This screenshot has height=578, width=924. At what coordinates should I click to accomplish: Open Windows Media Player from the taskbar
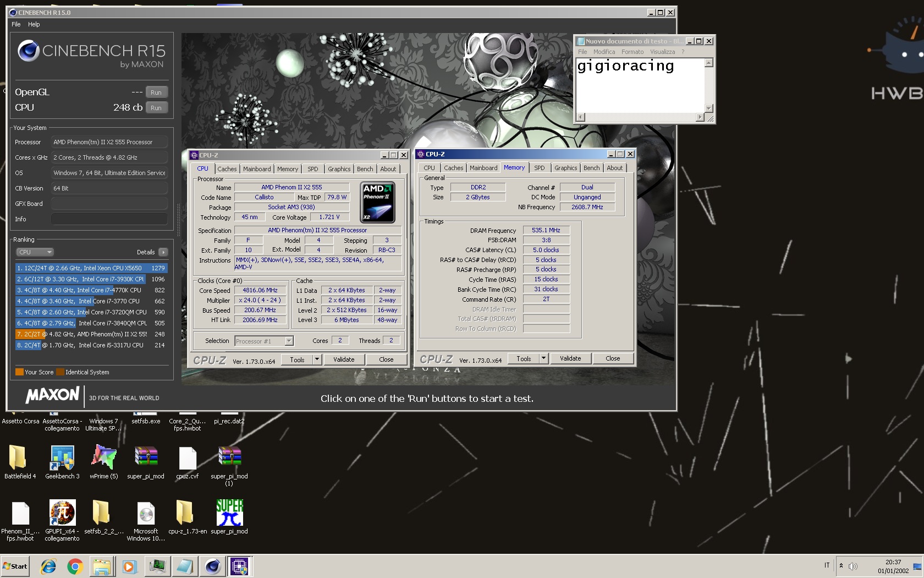pyautogui.click(x=129, y=566)
